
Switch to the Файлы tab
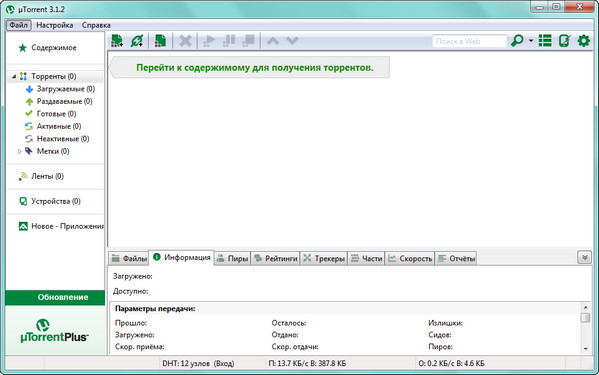(x=129, y=259)
